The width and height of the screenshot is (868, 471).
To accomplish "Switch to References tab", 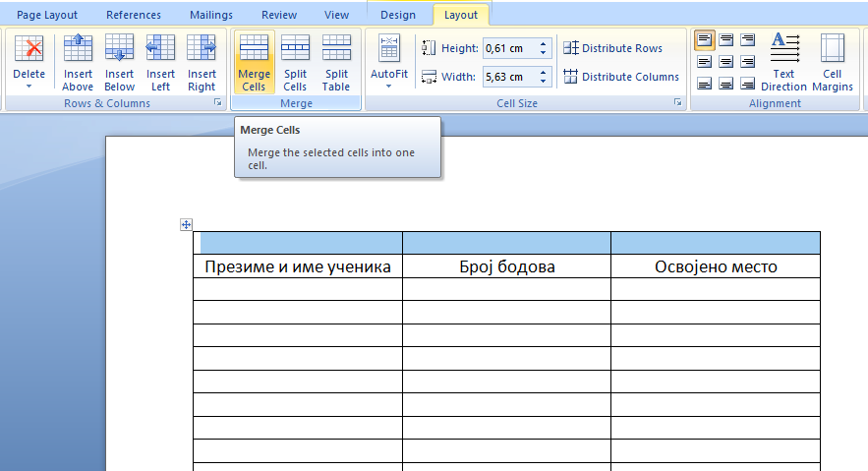I will click(134, 15).
